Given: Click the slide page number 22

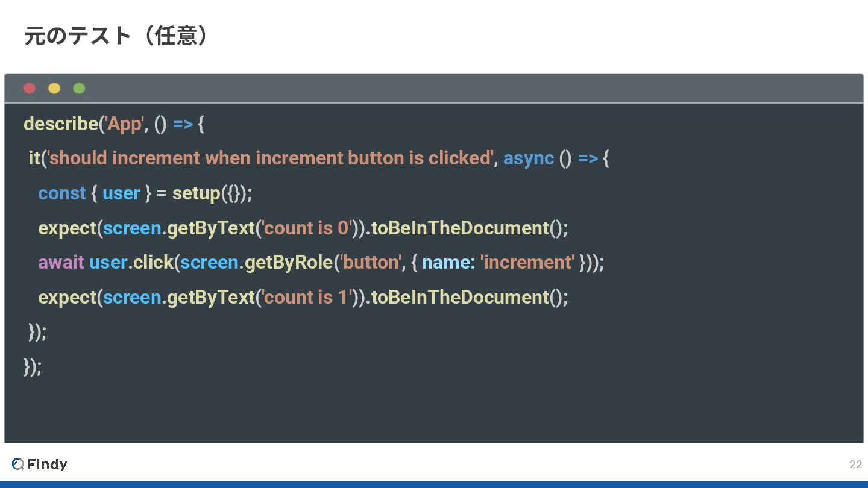Looking at the screenshot, I should (x=855, y=465).
